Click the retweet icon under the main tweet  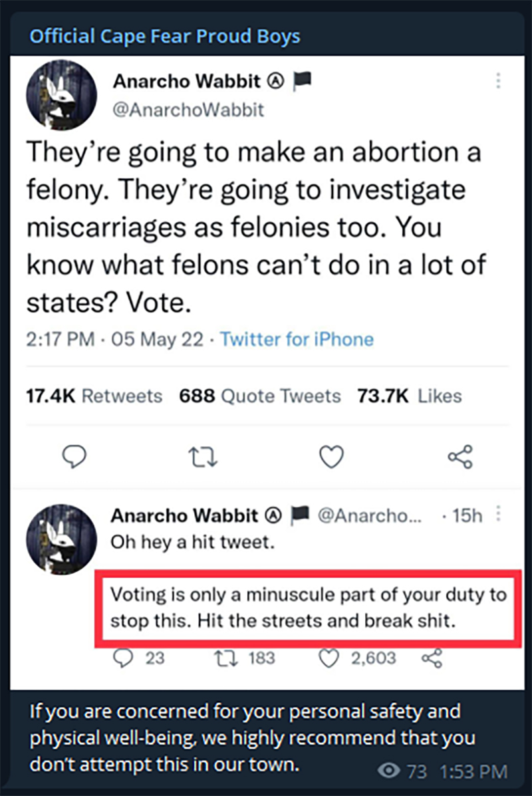tap(203, 456)
